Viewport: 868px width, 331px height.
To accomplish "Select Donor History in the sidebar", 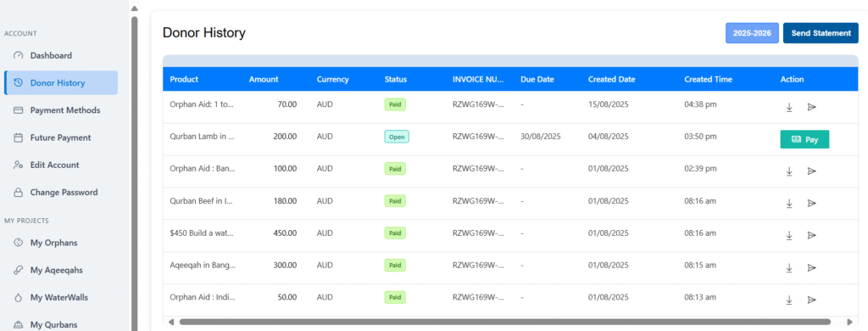I will (61, 83).
